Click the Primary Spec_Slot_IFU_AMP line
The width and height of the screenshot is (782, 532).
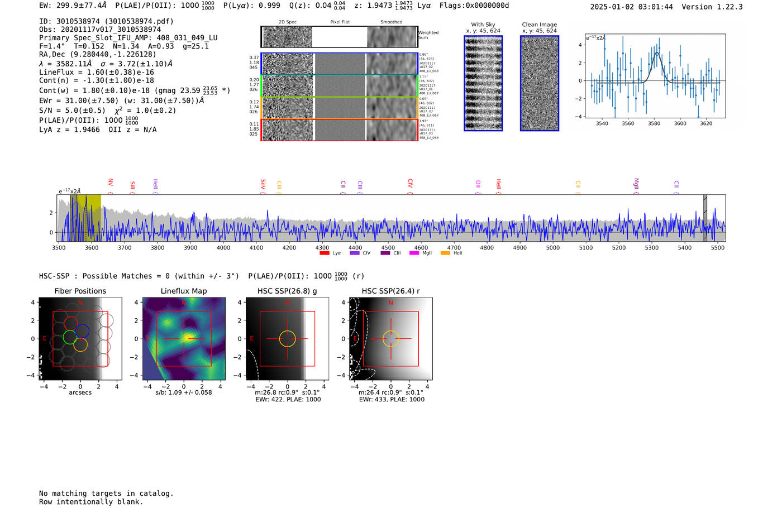[128, 38]
